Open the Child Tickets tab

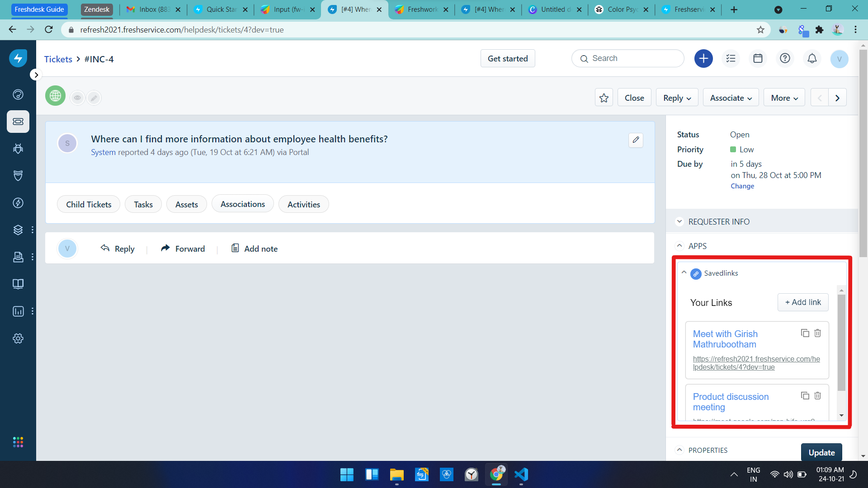[x=89, y=204]
